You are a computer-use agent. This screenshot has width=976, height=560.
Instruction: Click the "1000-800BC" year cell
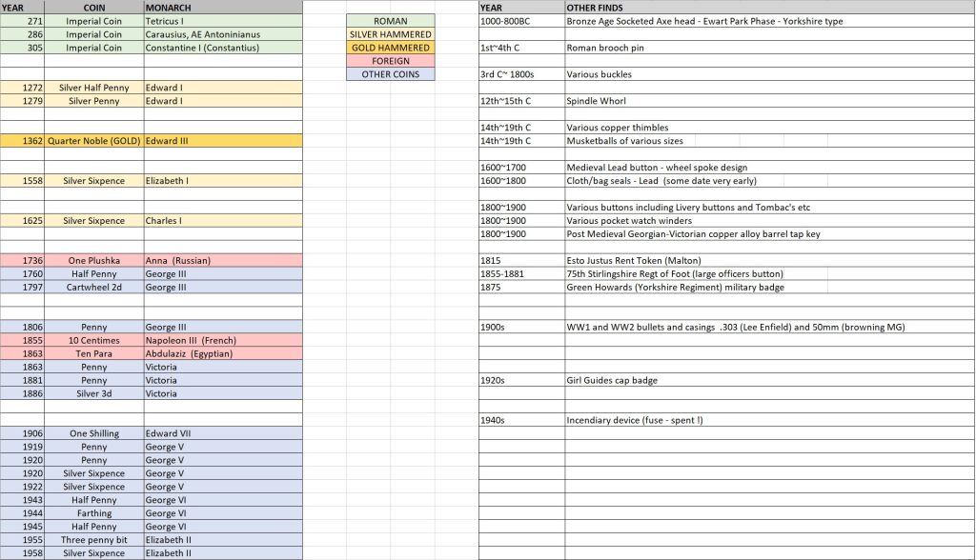pyautogui.click(x=521, y=21)
